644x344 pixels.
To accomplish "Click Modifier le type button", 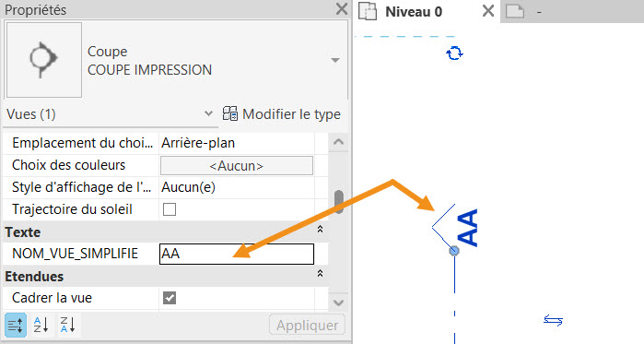I will click(282, 113).
